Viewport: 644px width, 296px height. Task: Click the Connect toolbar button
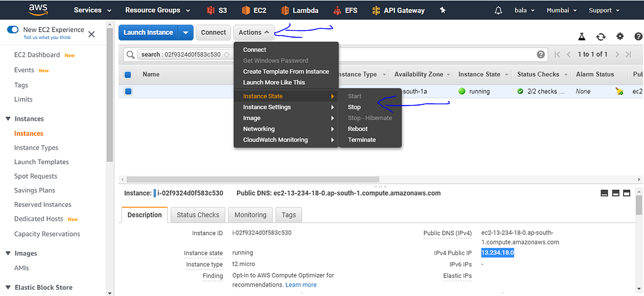pos(213,33)
